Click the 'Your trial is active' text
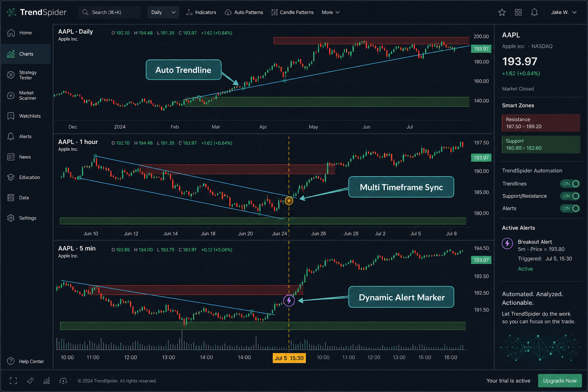This screenshot has height=392, width=588. (x=508, y=381)
